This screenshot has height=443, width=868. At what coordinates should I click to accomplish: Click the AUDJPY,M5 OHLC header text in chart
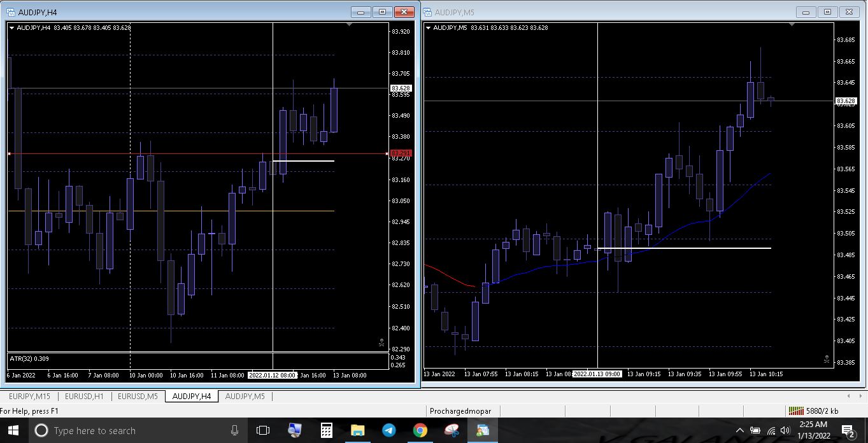pyautogui.click(x=490, y=27)
